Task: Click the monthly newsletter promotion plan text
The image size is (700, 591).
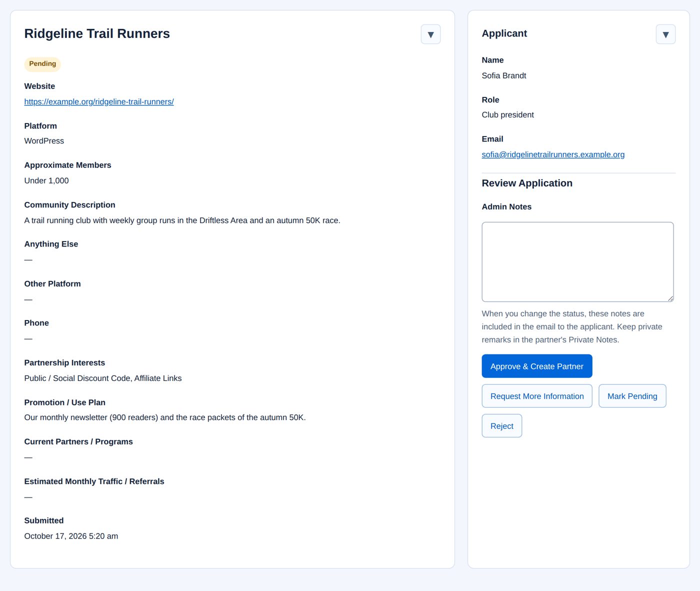Action: [x=165, y=417]
